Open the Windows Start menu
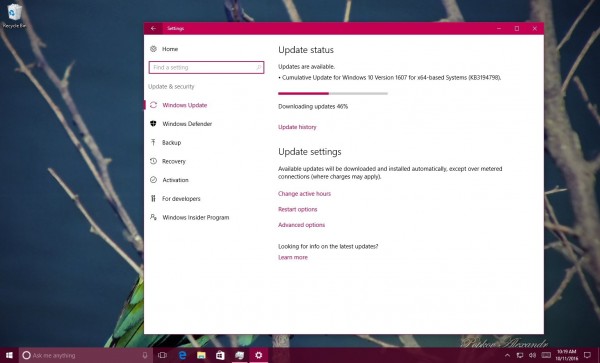600x363 pixels. coord(9,355)
